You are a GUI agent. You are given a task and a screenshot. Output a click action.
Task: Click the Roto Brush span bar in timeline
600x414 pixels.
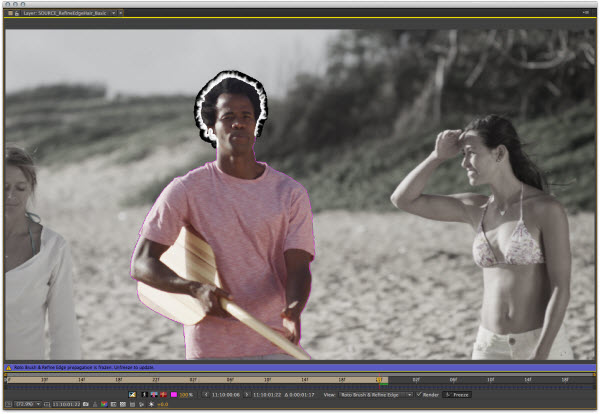tap(197, 380)
